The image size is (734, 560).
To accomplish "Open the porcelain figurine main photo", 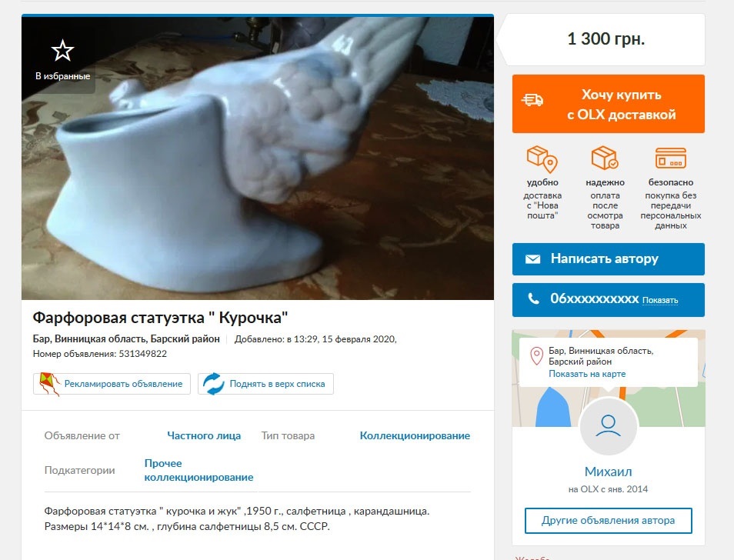I will pyautogui.click(x=258, y=158).
